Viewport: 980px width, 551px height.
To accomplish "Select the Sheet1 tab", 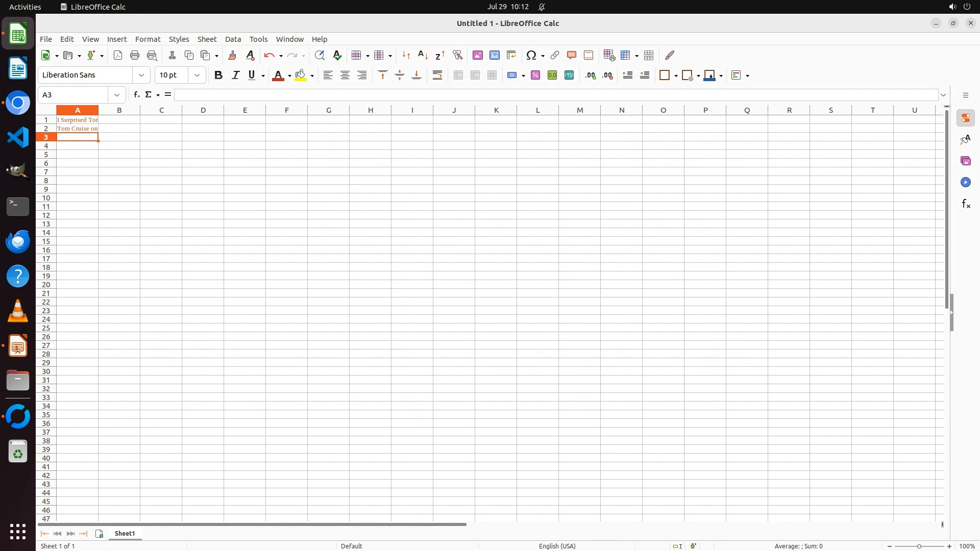I will pyautogui.click(x=125, y=534).
